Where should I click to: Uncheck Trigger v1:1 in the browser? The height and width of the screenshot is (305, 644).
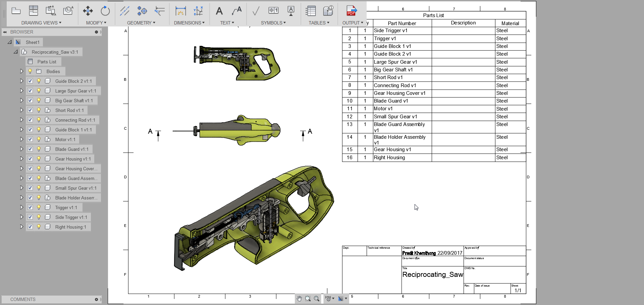30,207
